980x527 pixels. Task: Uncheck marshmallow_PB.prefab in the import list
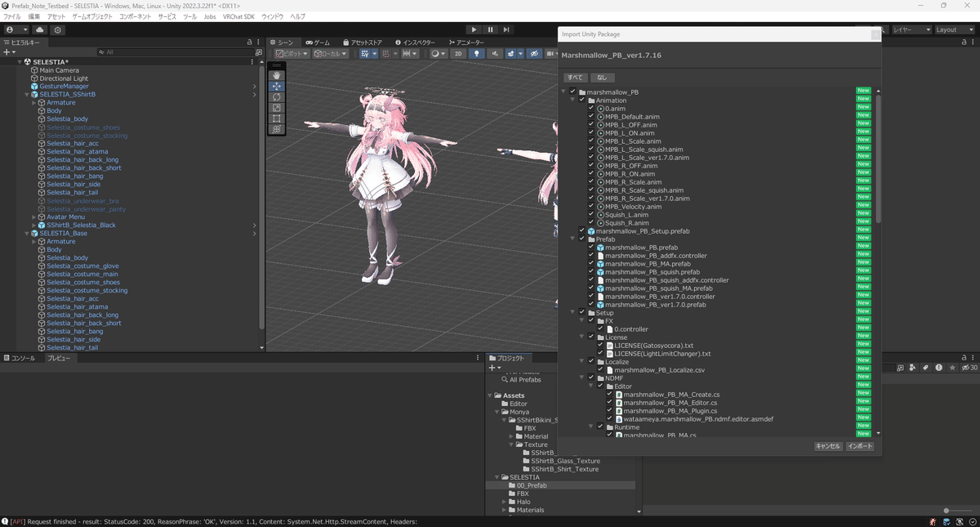(x=590, y=247)
